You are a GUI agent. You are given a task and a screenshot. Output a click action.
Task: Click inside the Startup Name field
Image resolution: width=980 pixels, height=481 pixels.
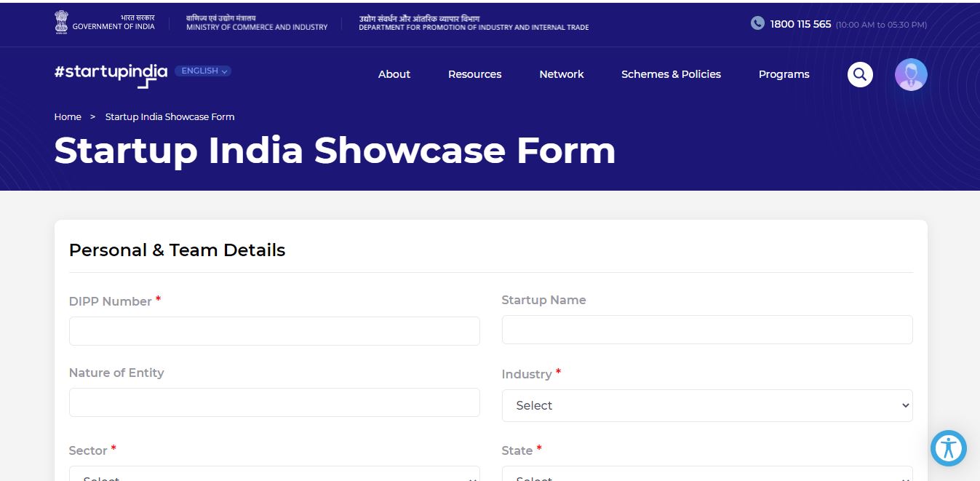pos(706,330)
